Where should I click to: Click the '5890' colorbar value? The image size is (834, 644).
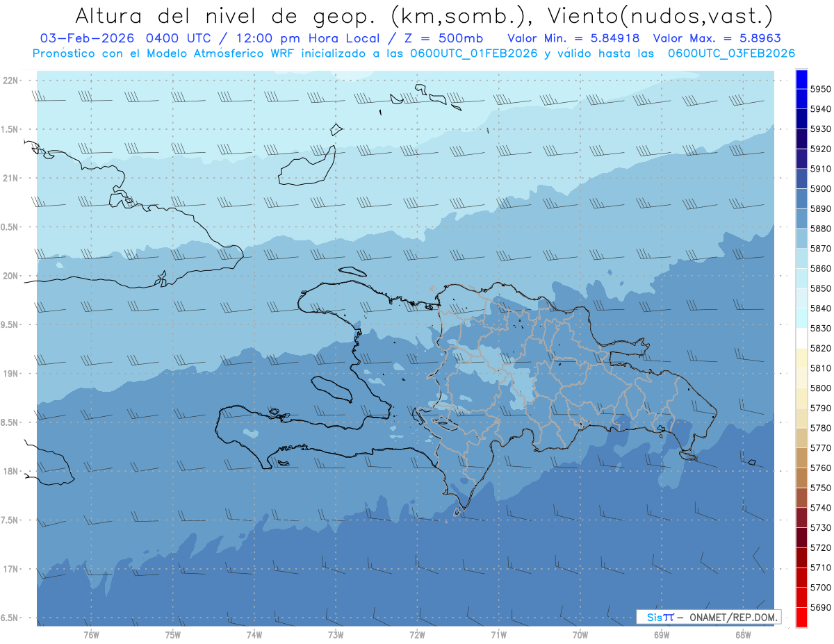[x=821, y=208]
